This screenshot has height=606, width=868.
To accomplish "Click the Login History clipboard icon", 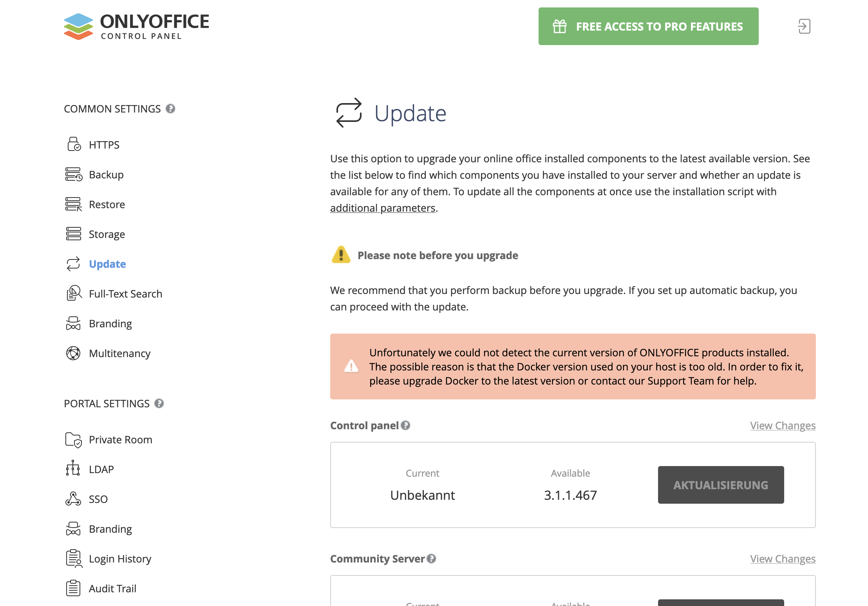I will pos(74,559).
